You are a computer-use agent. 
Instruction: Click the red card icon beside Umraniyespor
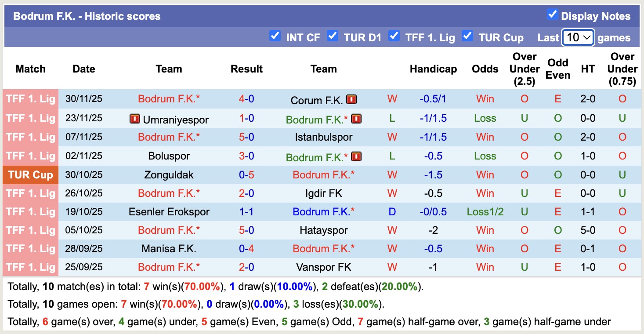(x=134, y=119)
